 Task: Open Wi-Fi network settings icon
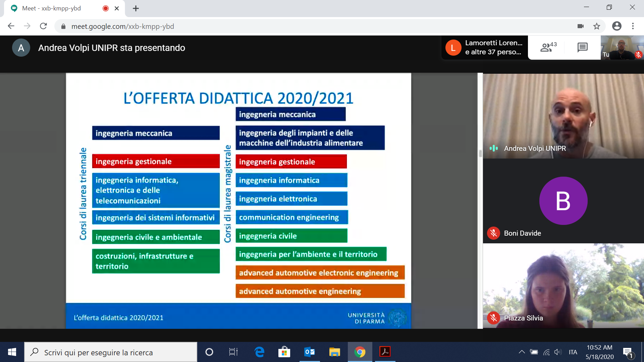point(546,352)
